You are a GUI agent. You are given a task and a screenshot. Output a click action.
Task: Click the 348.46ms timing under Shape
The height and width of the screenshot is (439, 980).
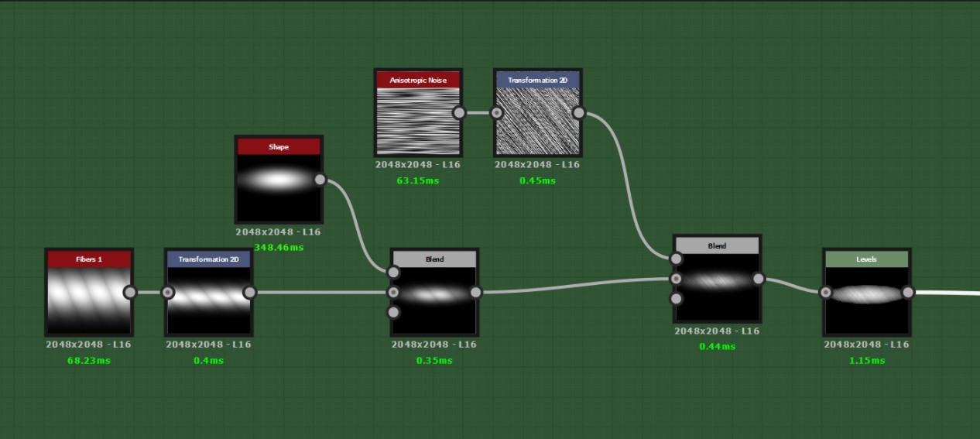279,248
